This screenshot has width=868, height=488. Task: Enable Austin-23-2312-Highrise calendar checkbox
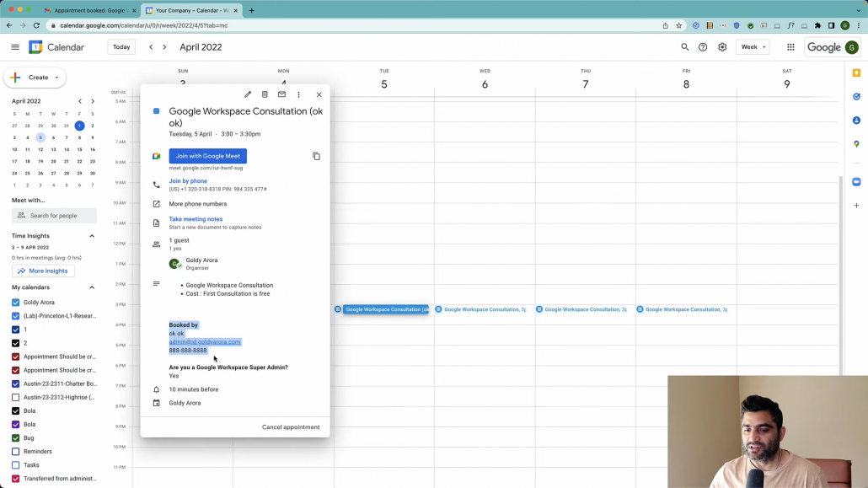15,397
